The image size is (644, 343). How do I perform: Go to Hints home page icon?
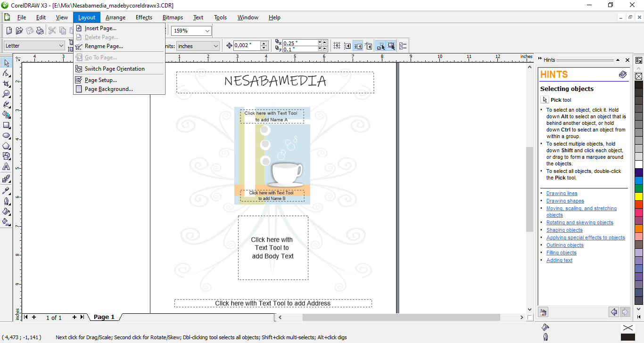pos(543,312)
